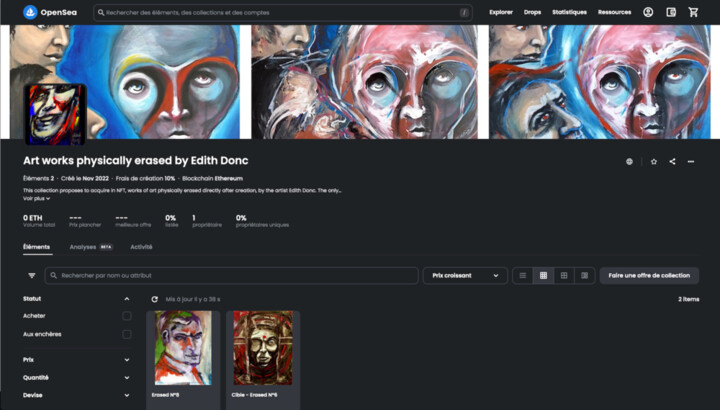Add collection to favorites with star icon
720x410 pixels.
coord(654,162)
